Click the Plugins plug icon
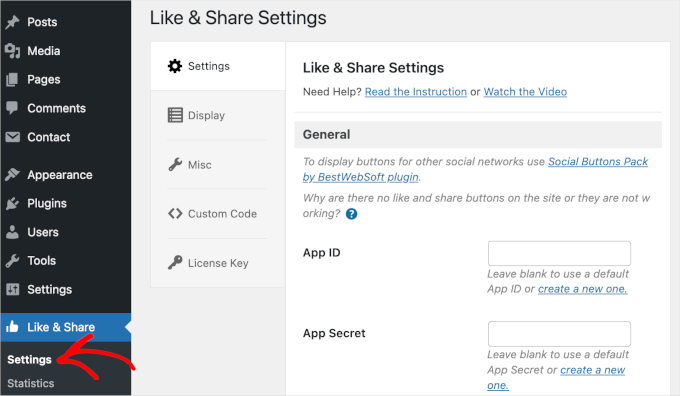Image resolution: width=680 pixels, height=396 pixels. (x=13, y=203)
